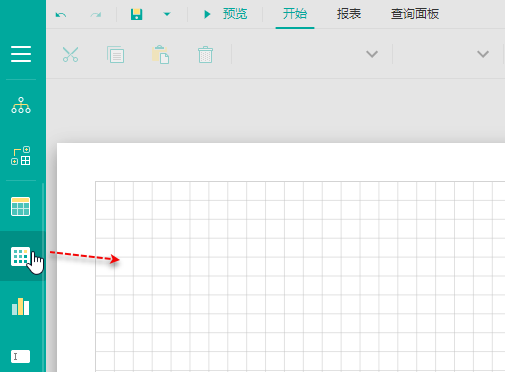Screen dimensions: 505x372
Task: Click the copy icon in toolbar
Action: point(116,54)
